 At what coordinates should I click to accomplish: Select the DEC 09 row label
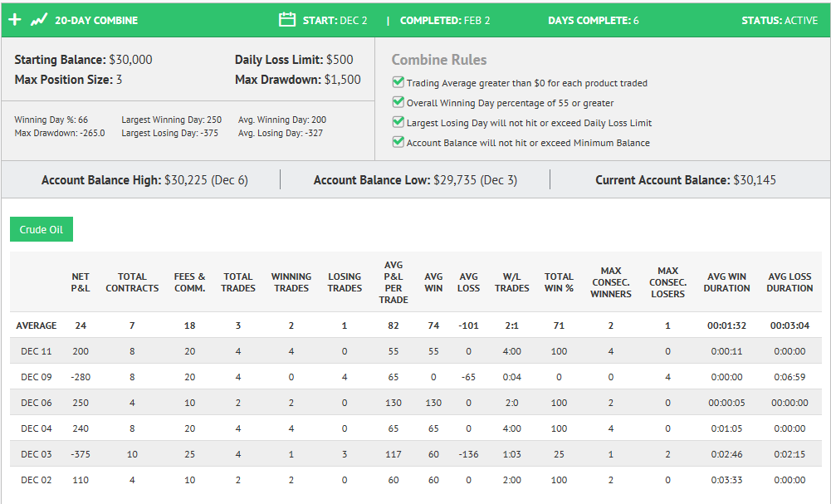click(x=36, y=377)
